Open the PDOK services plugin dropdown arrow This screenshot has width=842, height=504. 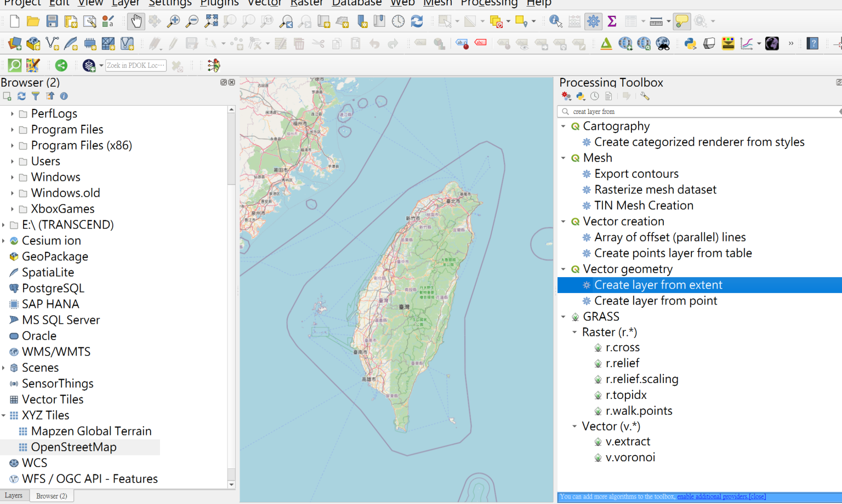pyautogui.click(x=101, y=66)
